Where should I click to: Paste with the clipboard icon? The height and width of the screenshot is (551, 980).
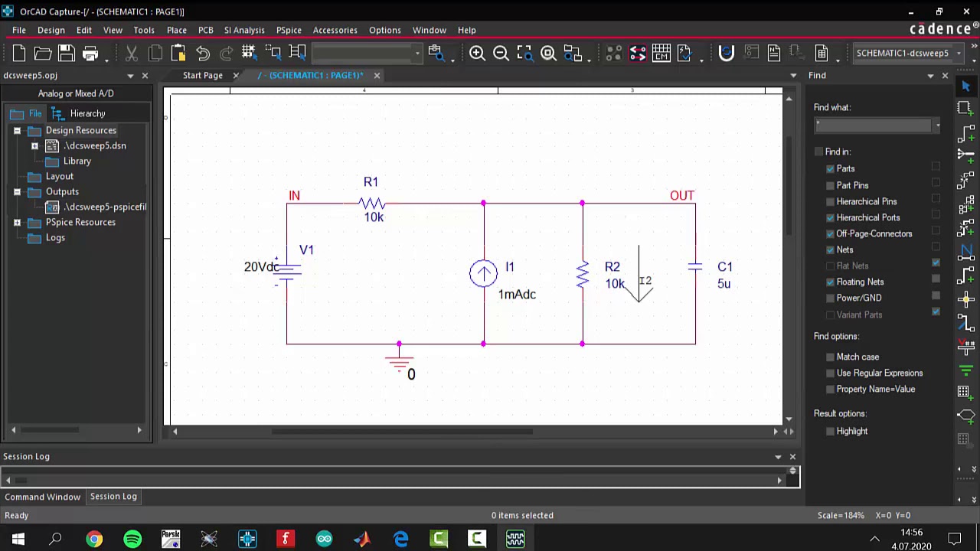tap(178, 53)
